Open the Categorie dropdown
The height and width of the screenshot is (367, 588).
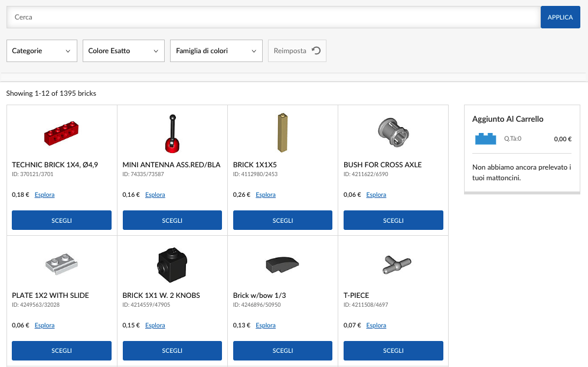(x=42, y=51)
